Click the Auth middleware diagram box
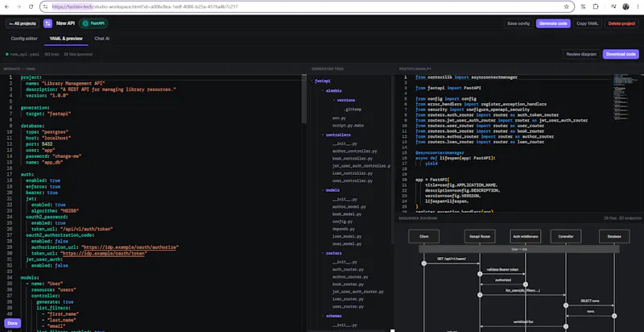644x332 pixels. tap(526, 236)
